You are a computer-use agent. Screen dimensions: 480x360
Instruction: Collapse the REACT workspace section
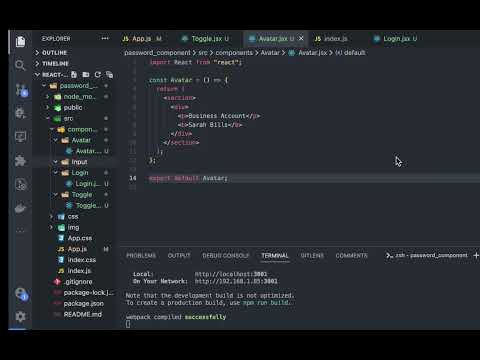[x=51, y=75]
